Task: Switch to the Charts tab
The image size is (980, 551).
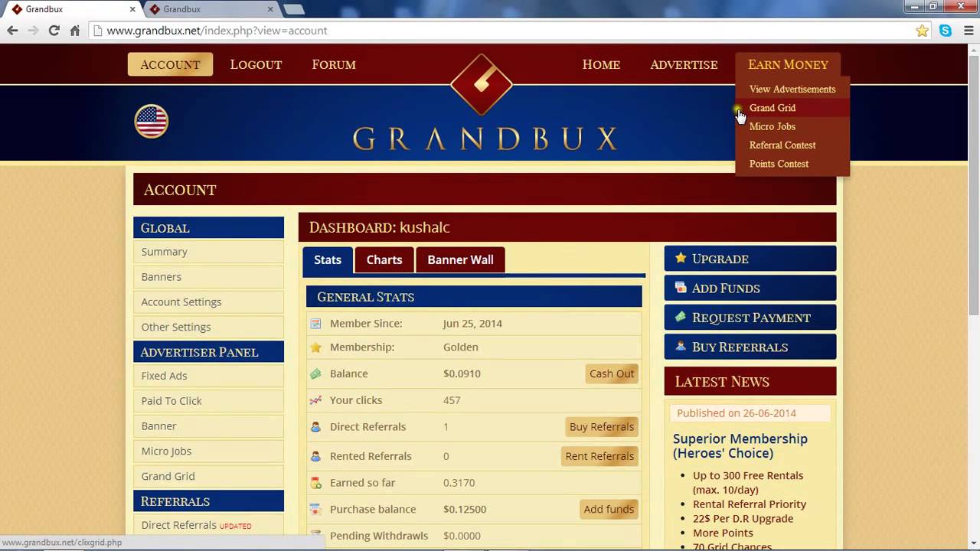Action: pyautogui.click(x=384, y=259)
